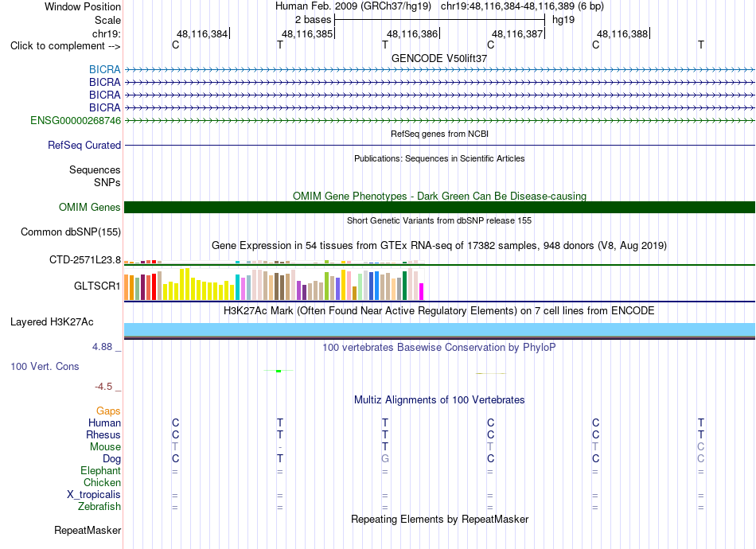
Task: Click the 48,116,384 coordinate label
Action: coord(202,33)
